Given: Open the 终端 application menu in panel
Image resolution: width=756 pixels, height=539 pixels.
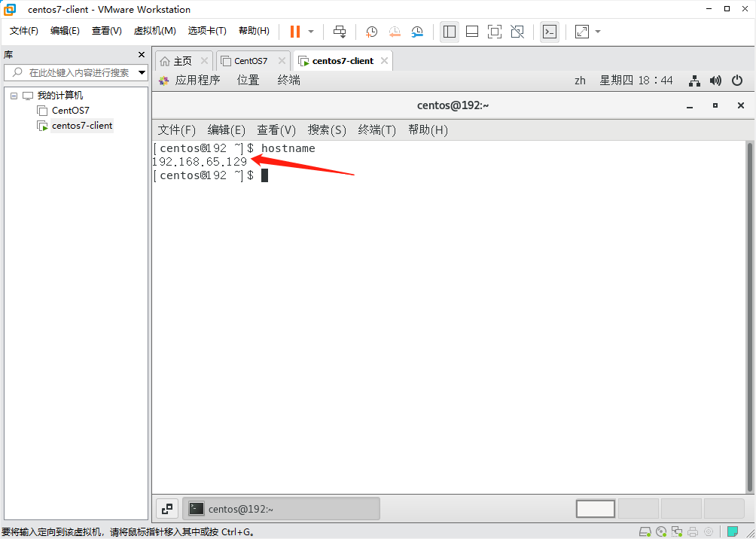Looking at the screenshot, I should pyautogui.click(x=289, y=81).
